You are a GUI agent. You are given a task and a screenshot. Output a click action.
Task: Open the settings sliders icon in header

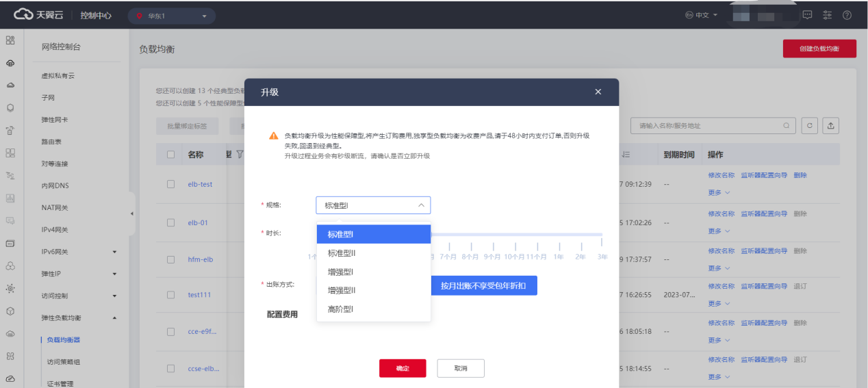(x=827, y=15)
